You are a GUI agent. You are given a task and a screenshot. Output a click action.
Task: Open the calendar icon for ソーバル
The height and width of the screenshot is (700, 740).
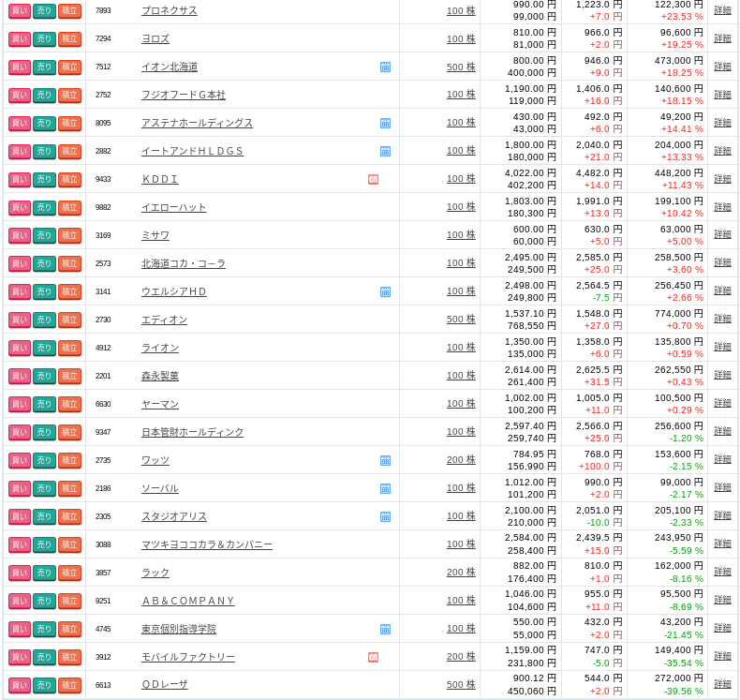click(385, 489)
